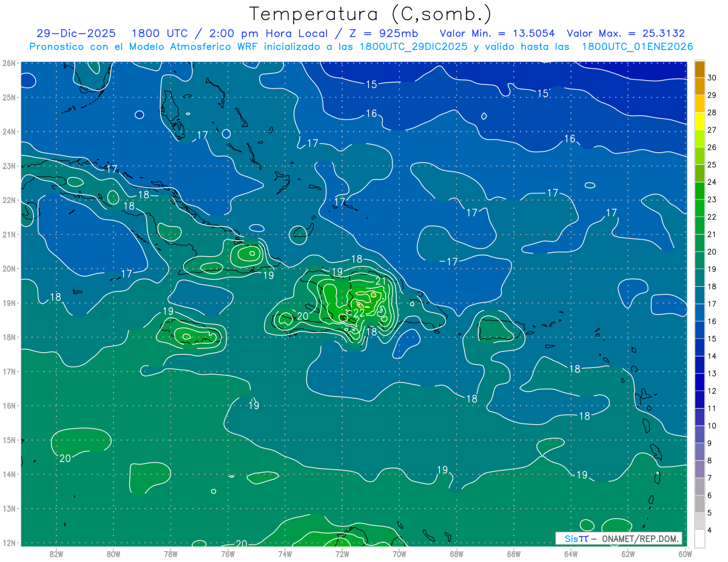Click the colorbar label '28'
The image size is (728, 562).
point(712,113)
